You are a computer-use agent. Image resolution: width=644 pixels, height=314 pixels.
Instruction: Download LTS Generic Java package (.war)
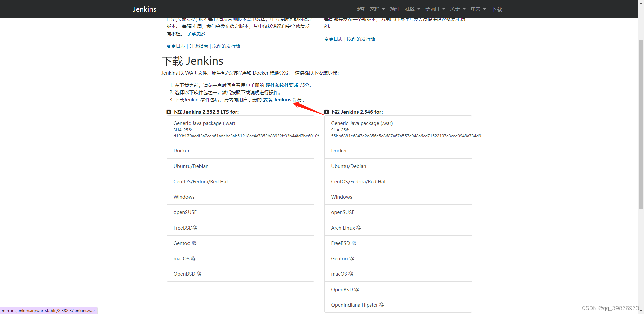click(240, 129)
